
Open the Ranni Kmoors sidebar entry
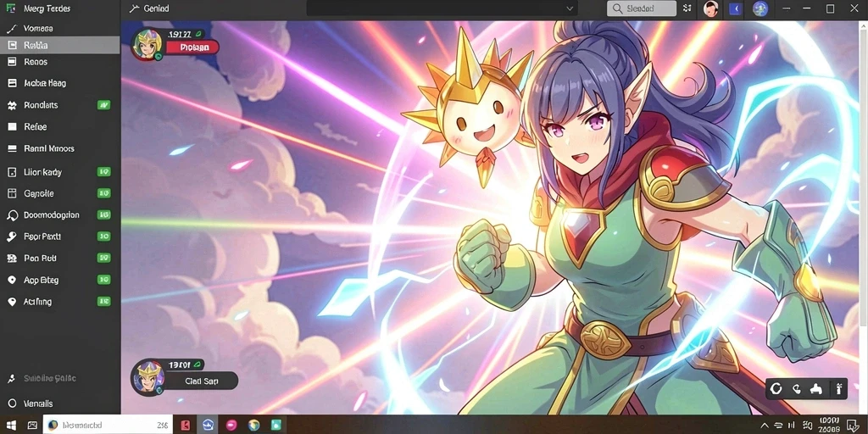[60, 148]
